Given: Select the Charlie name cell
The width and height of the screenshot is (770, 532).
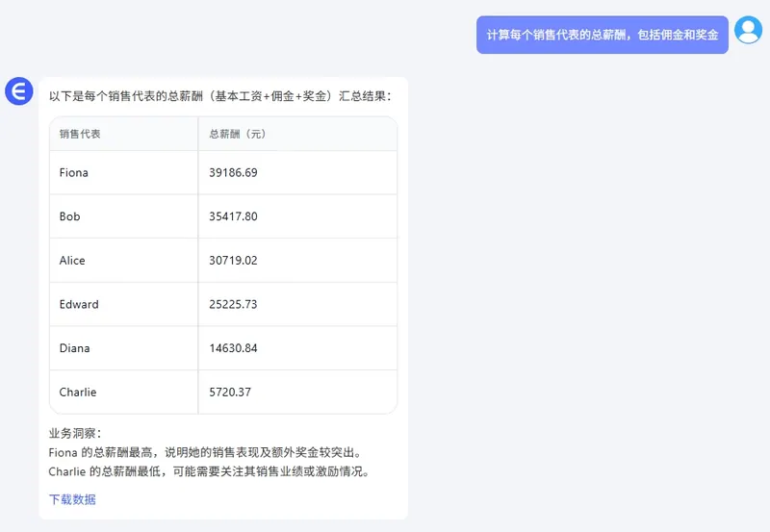Looking at the screenshot, I should point(78,393).
